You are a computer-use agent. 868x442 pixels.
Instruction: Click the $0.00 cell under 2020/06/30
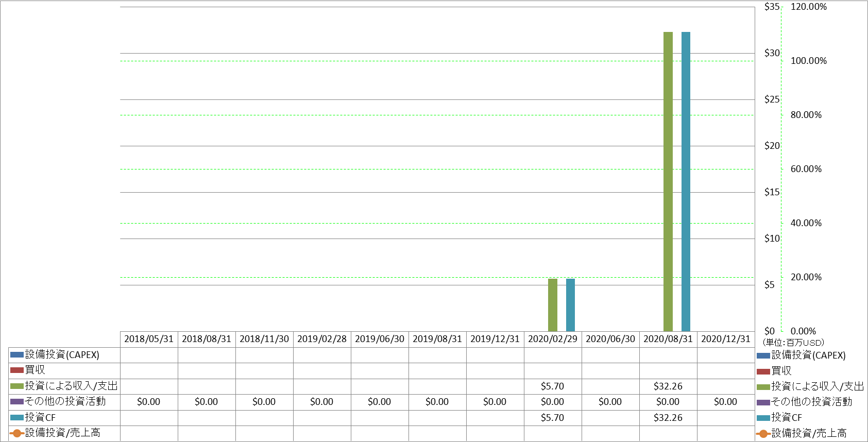click(x=610, y=402)
